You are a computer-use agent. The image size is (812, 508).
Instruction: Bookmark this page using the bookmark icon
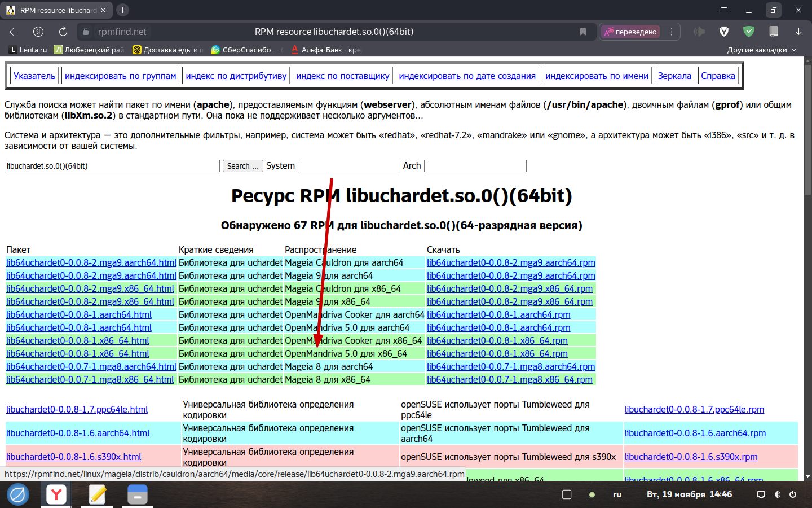click(x=583, y=32)
